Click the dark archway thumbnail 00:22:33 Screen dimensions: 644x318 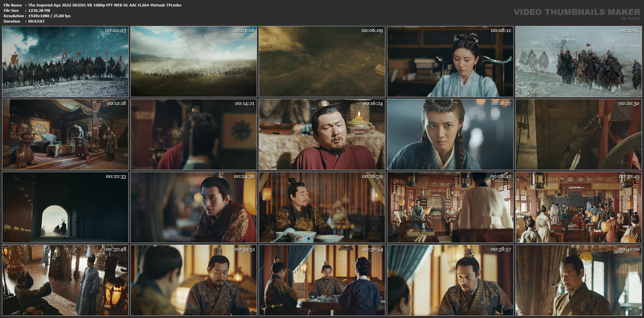point(65,207)
